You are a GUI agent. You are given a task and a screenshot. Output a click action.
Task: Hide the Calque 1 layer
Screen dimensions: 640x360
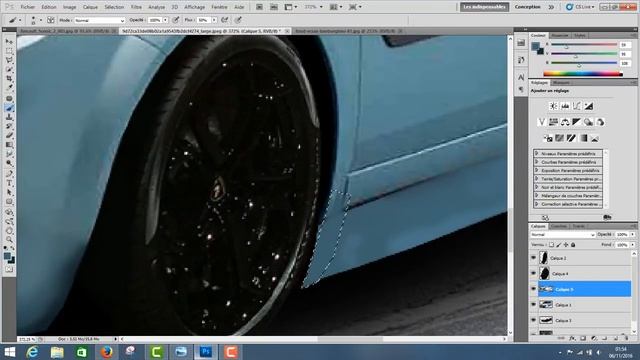coord(533,304)
